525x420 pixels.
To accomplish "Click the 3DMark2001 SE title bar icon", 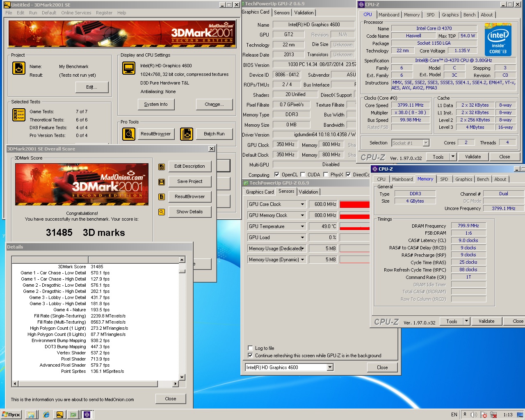I will [7, 5].
